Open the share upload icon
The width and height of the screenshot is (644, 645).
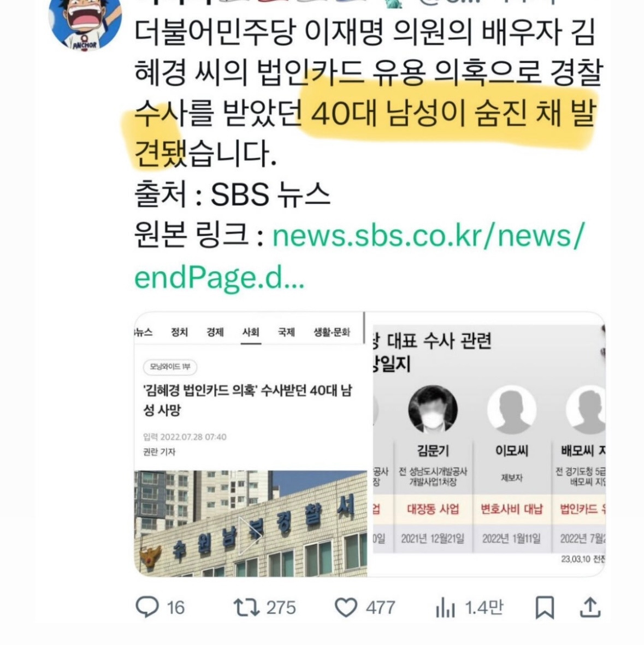point(590,607)
